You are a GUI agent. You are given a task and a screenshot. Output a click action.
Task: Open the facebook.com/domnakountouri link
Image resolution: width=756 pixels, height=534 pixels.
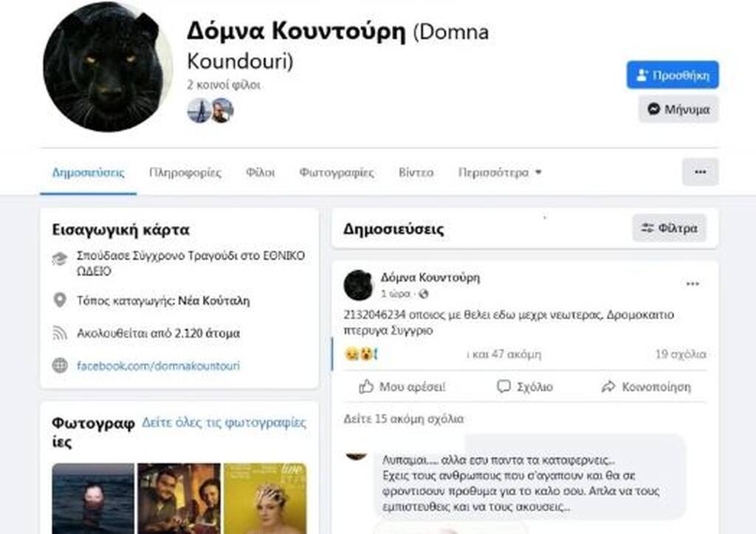tap(158, 366)
